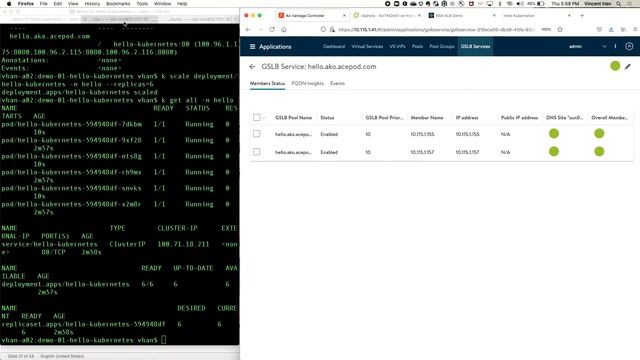
Task: Open the Pocket save icon
Action: click(599, 29)
